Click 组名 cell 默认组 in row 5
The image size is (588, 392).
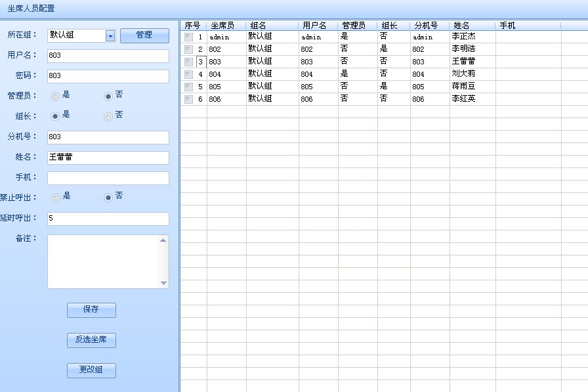272,87
